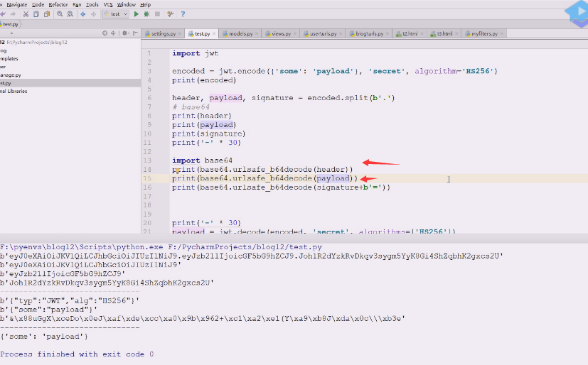Screen dimensions: 588x365
Task: Switch to the settings.py editor tab
Action: tap(163, 33)
